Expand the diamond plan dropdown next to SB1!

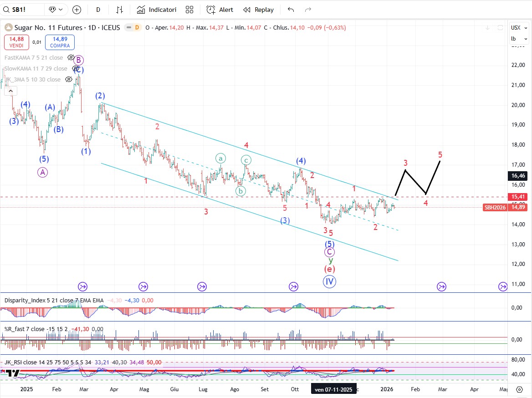pyautogui.click(x=57, y=10)
